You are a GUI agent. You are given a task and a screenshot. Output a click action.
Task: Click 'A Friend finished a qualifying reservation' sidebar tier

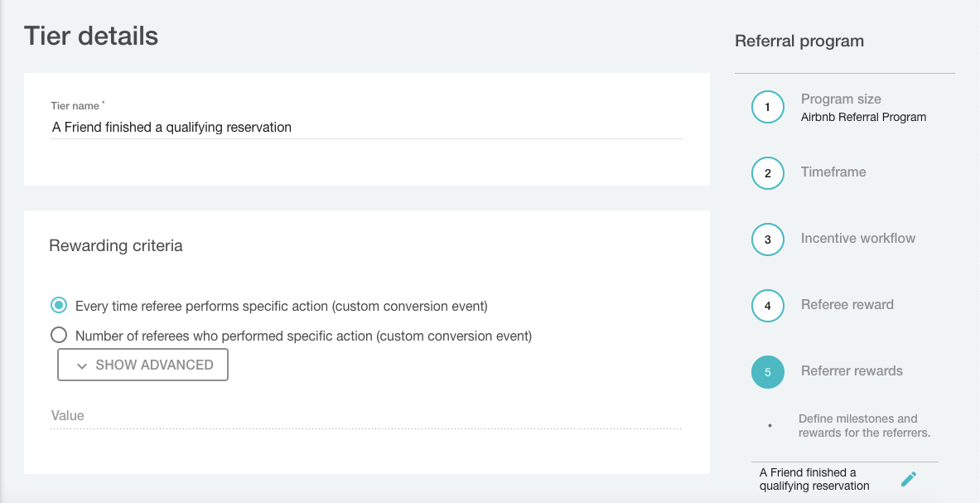pos(814,479)
